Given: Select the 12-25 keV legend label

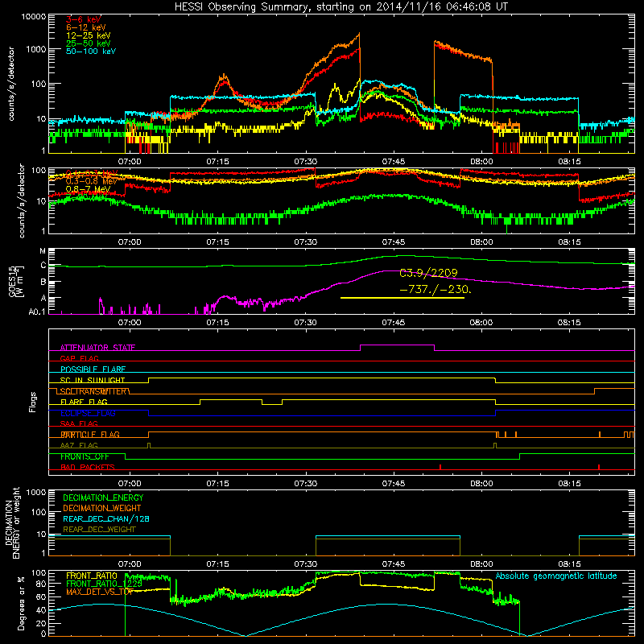Looking at the screenshot, I should pos(88,35).
